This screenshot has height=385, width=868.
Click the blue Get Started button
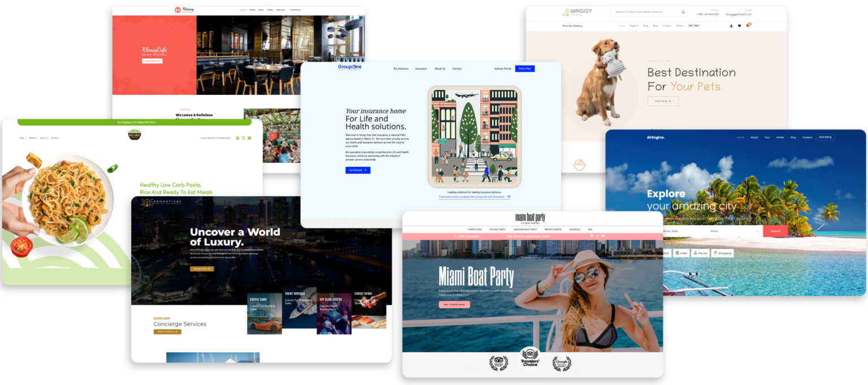358,170
